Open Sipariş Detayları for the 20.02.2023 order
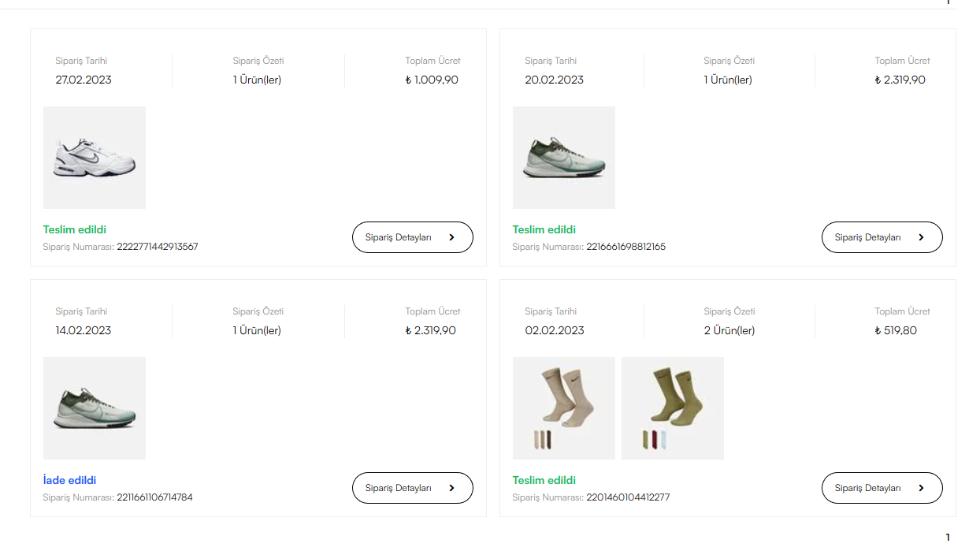Image resolution: width=980 pixels, height=551 pixels. (882, 237)
